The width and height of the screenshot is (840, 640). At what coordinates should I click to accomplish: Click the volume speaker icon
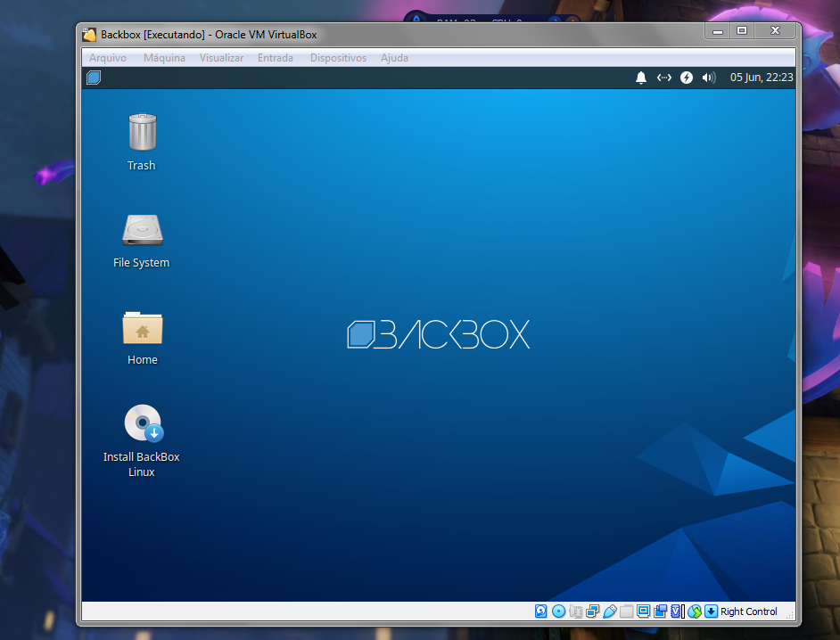(709, 78)
